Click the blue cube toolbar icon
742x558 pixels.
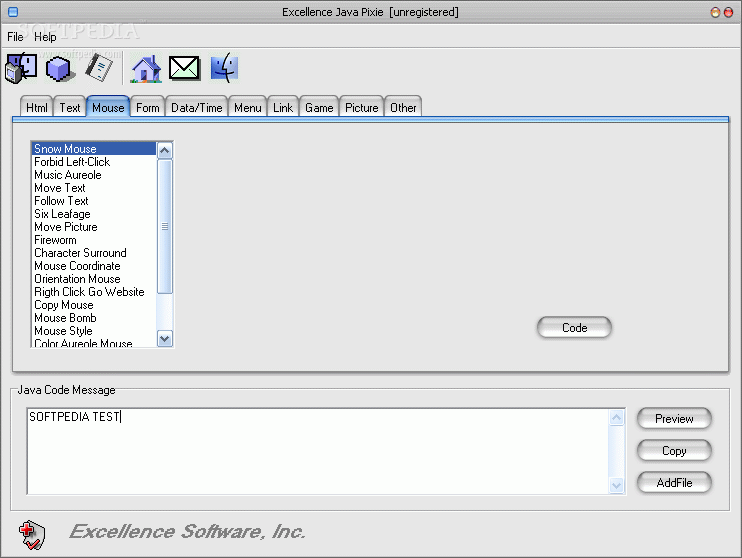tap(60, 68)
